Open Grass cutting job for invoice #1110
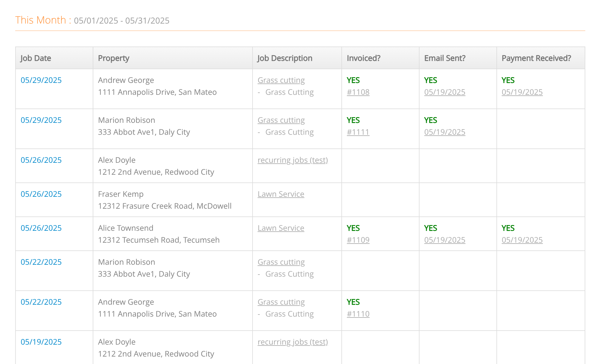The height and width of the screenshot is (364, 599). (x=281, y=302)
